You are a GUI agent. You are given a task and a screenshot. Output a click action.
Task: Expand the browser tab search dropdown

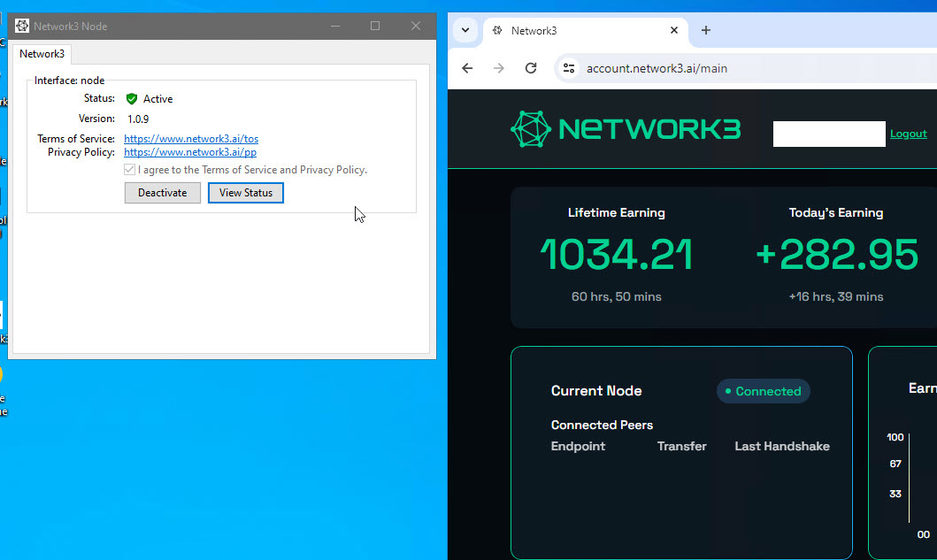pos(465,30)
